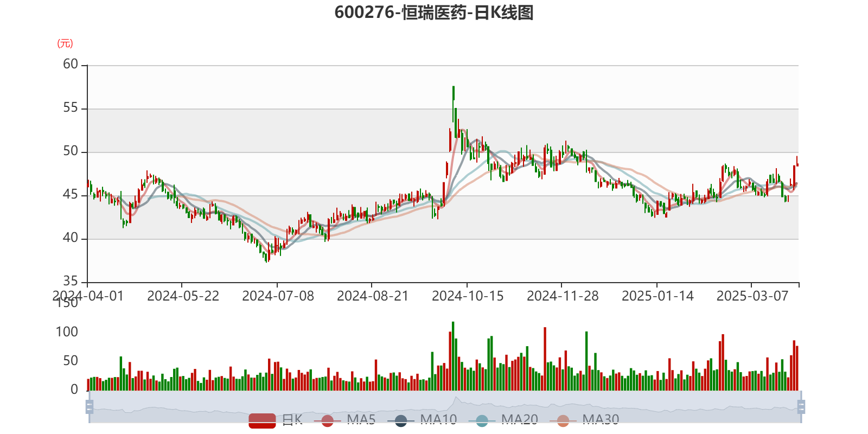This screenshot has height=434, width=868.
Task: Click the price axis value 35
Action: (x=71, y=282)
